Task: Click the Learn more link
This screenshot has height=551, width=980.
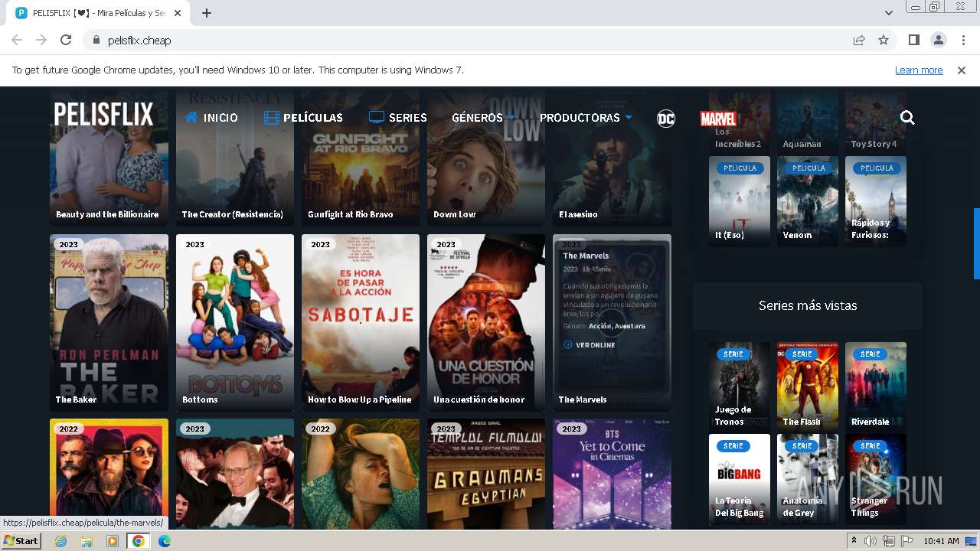Action: 919,70
